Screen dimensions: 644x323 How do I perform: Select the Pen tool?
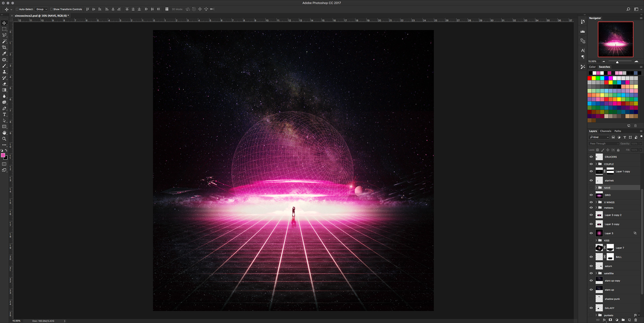[x=4, y=108]
